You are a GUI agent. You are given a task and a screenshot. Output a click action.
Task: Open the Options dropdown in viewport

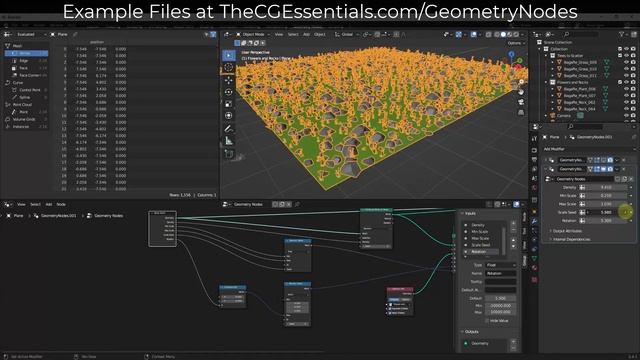(516, 43)
